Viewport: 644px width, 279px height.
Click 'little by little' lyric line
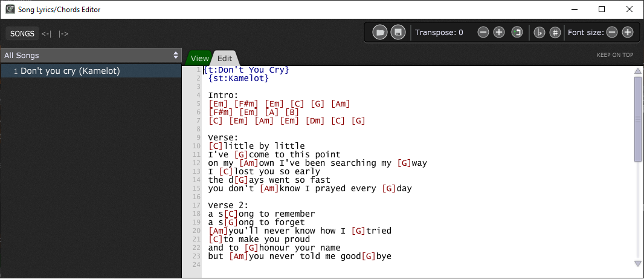point(264,146)
